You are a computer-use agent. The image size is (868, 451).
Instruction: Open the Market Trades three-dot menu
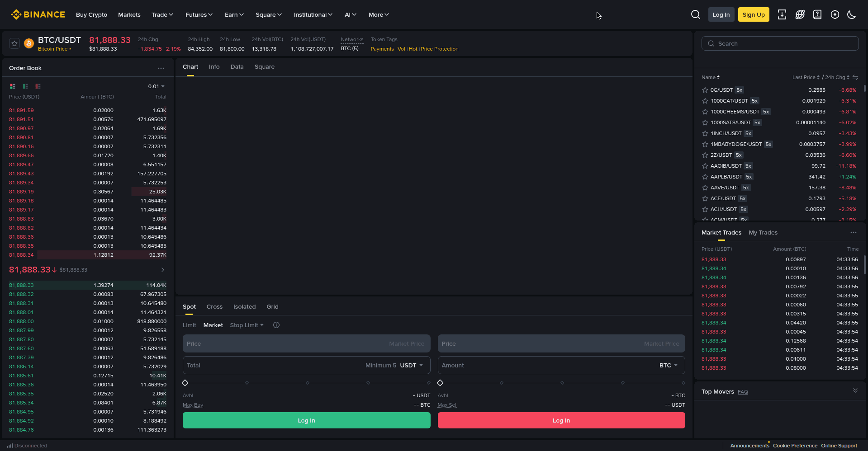pyautogui.click(x=854, y=232)
